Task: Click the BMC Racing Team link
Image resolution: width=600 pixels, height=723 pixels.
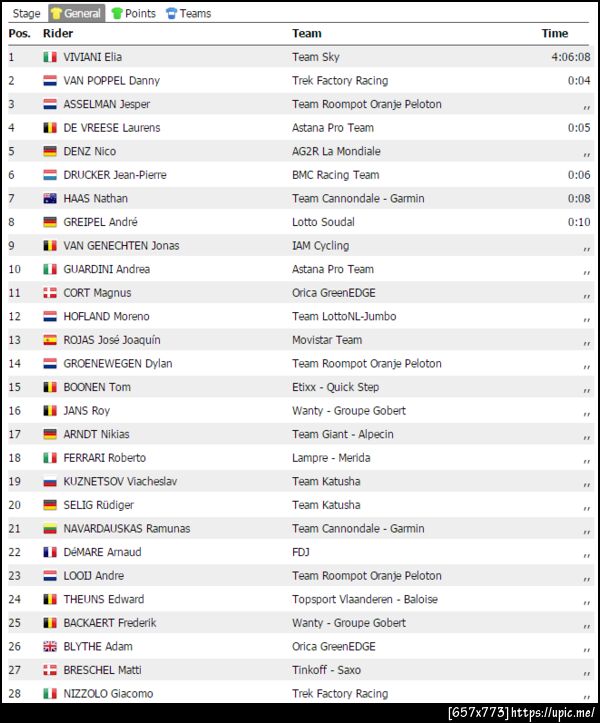Action: pyautogui.click(x=335, y=175)
